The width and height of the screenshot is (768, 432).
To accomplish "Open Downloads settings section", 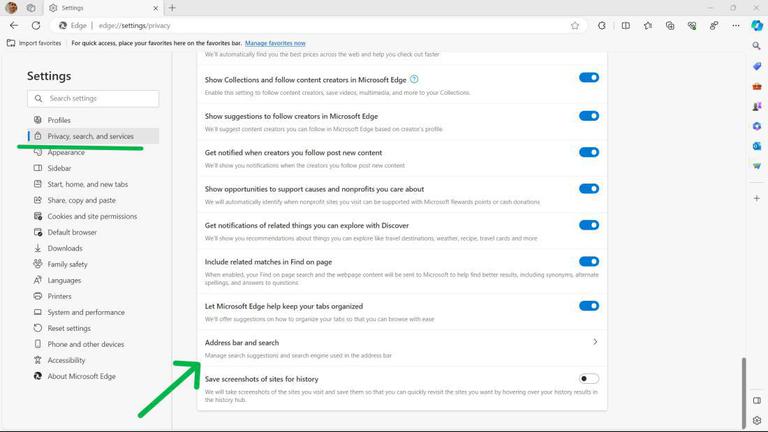I will [93, 248].
